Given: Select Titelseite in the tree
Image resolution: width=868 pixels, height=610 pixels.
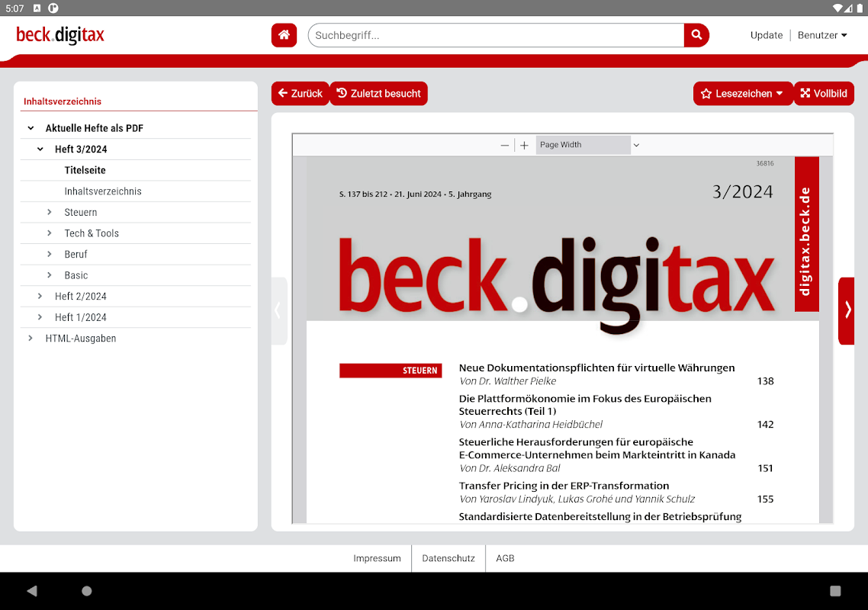Looking at the screenshot, I should click(x=85, y=170).
